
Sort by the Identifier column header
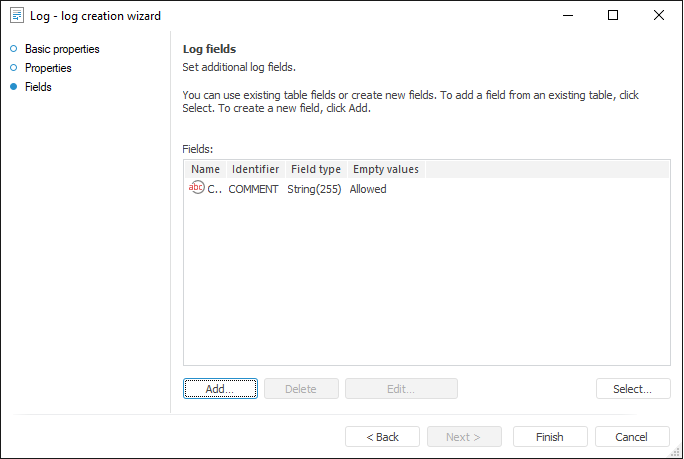point(255,169)
